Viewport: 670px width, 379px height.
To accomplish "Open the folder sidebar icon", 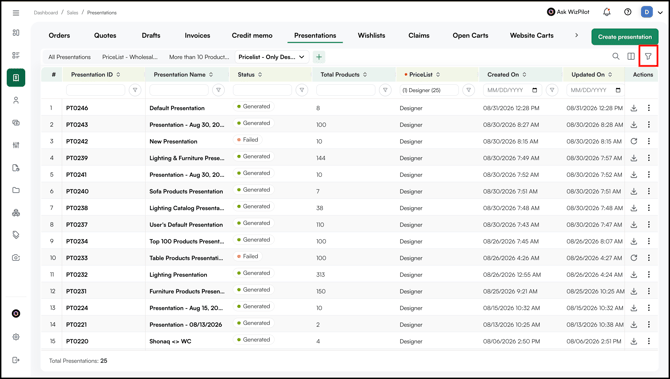I will pyautogui.click(x=16, y=190).
